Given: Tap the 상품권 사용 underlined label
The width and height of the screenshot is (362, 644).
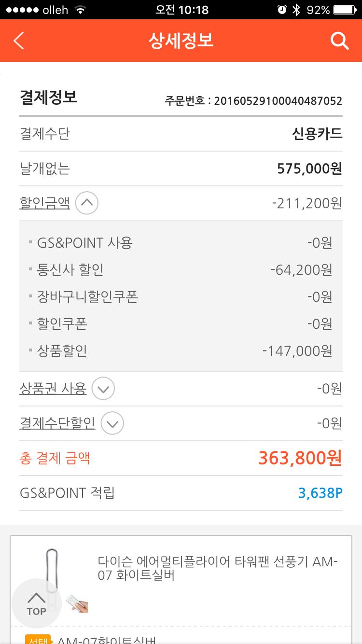Looking at the screenshot, I should pos(53,389).
